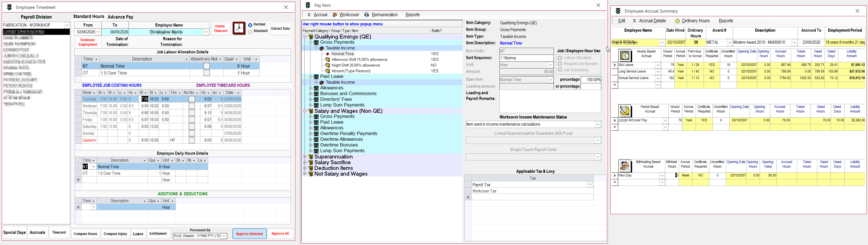Click the Salary Sacrifice category icon

pyautogui.click(x=311, y=162)
